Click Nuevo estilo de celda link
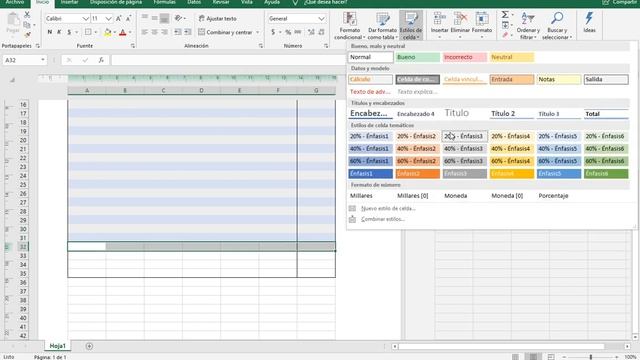The height and width of the screenshot is (360, 640). click(x=388, y=209)
